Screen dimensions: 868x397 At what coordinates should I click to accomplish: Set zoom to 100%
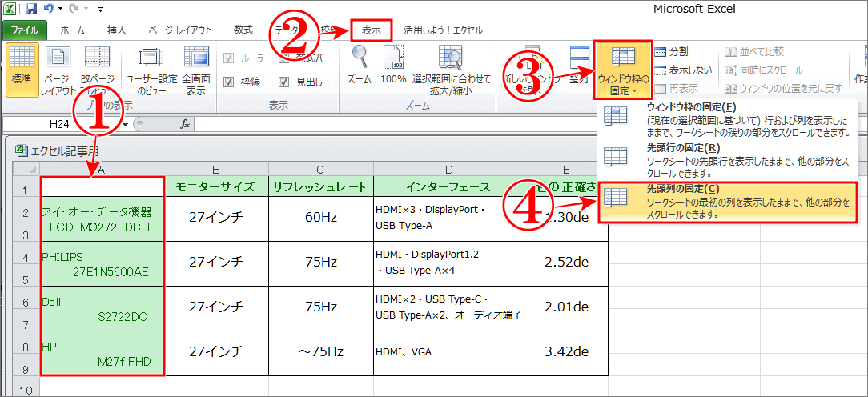pyautogui.click(x=394, y=65)
